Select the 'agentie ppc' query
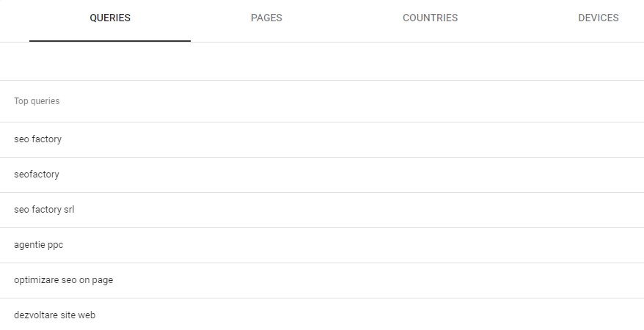The image size is (644, 330). [x=39, y=245]
